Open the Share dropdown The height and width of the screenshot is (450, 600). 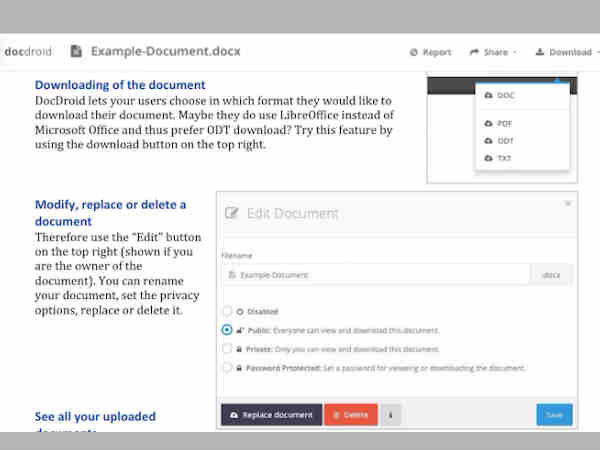click(x=492, y=52)
